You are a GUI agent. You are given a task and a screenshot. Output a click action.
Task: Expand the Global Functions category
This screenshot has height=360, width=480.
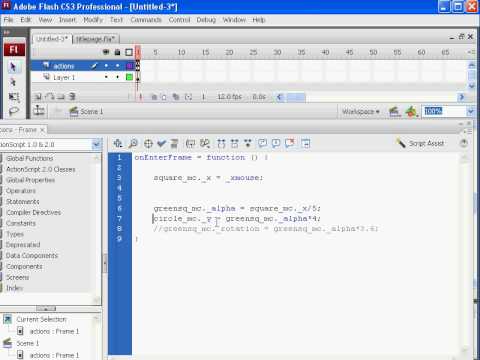[x=29, y=158]
